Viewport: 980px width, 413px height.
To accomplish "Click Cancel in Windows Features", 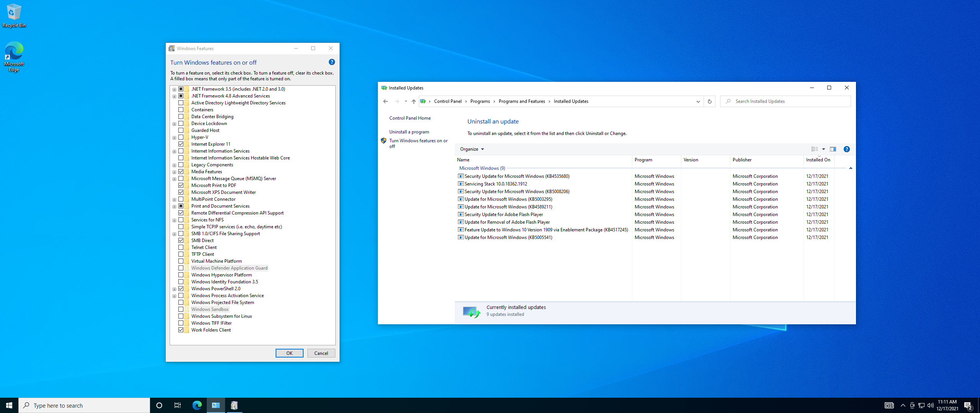I will click(321, 353).
